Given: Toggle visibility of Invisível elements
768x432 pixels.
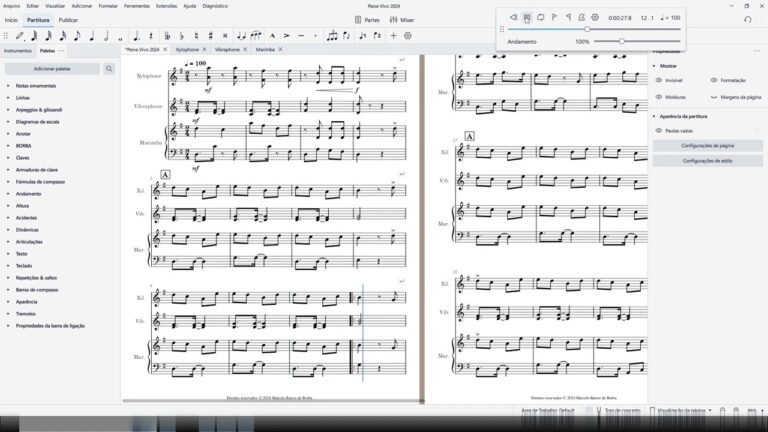Looking at the screenshot, I should [659, 80].
